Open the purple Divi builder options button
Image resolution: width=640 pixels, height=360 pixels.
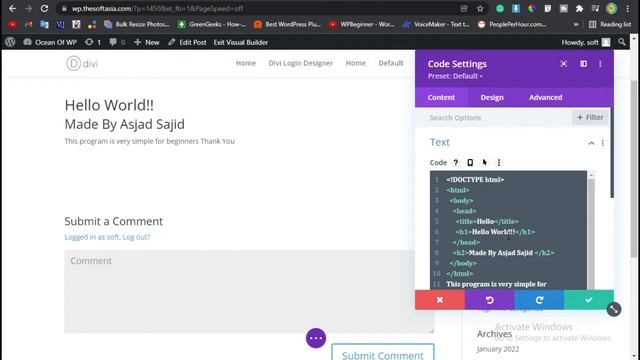point(316,338)
